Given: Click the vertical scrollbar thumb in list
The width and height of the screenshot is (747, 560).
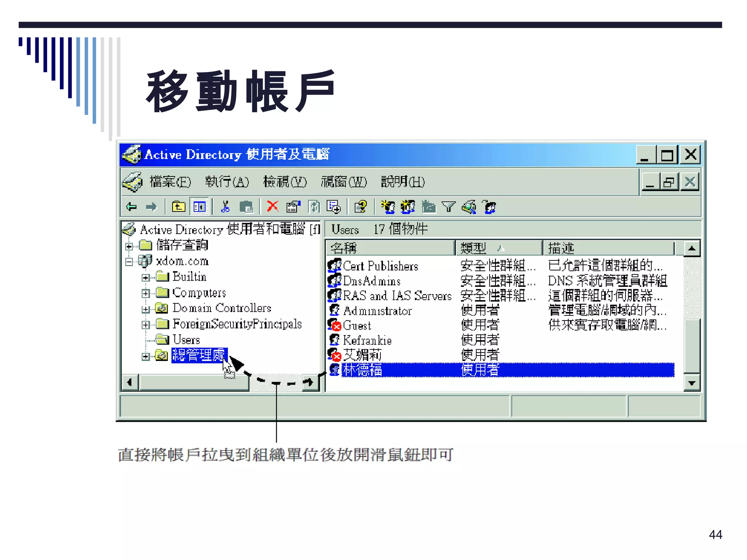Looking at the screenshot, I should click(x=692, y=346).
